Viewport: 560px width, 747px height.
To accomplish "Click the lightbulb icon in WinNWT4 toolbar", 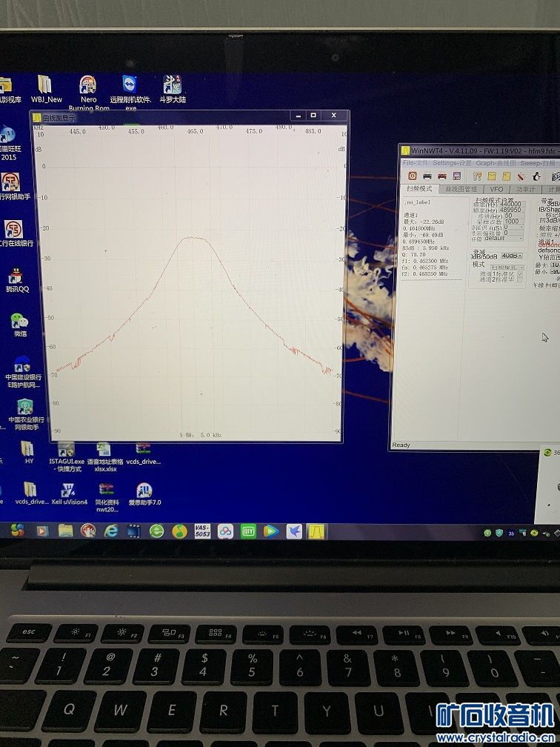I will tap(477, 176).
